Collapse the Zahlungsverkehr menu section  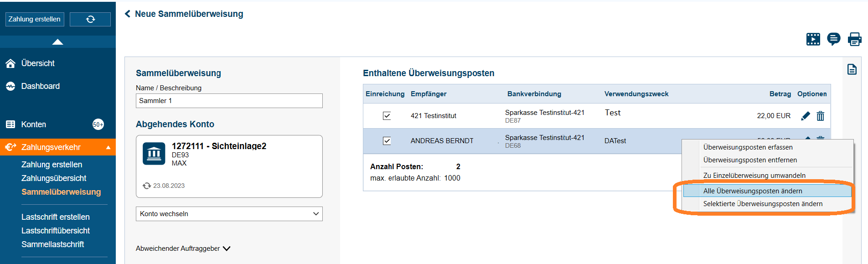(x=108, y=147)
